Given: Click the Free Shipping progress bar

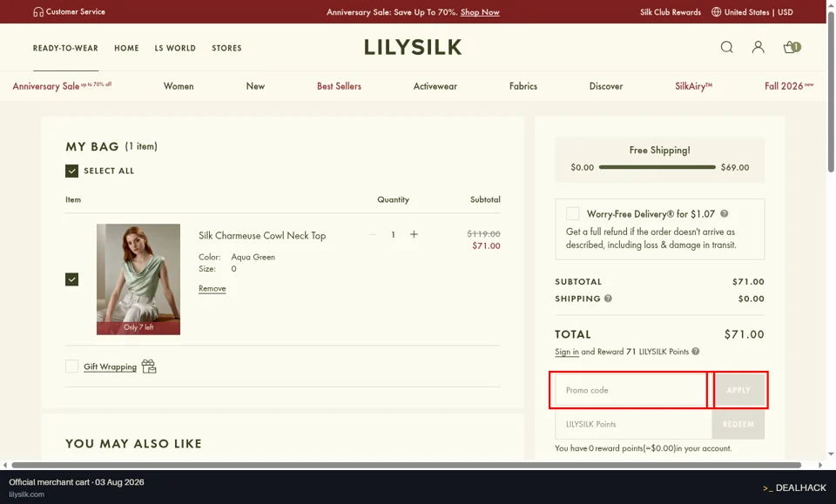Looking at the screenshot, I should click(657, 167).
